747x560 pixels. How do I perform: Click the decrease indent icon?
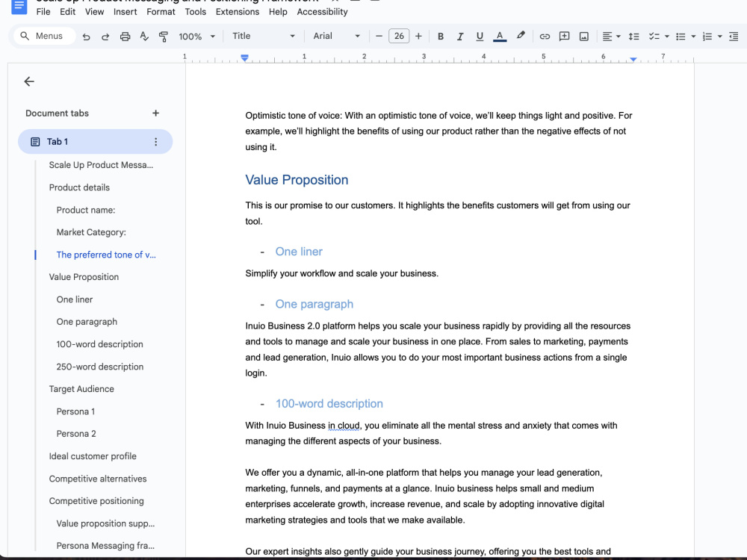[734, 37]
